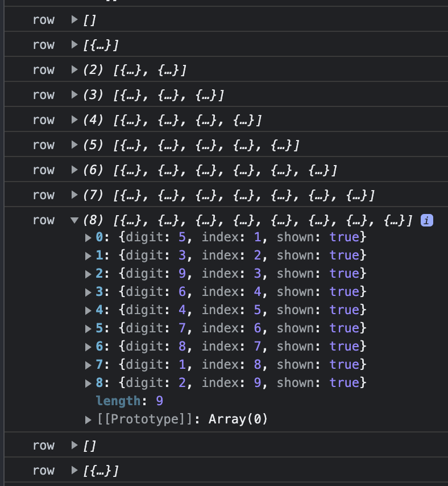Click 'digit: 9' in array item 2
This screenshot has width=448, height=486.
click(x=156, y=273)
